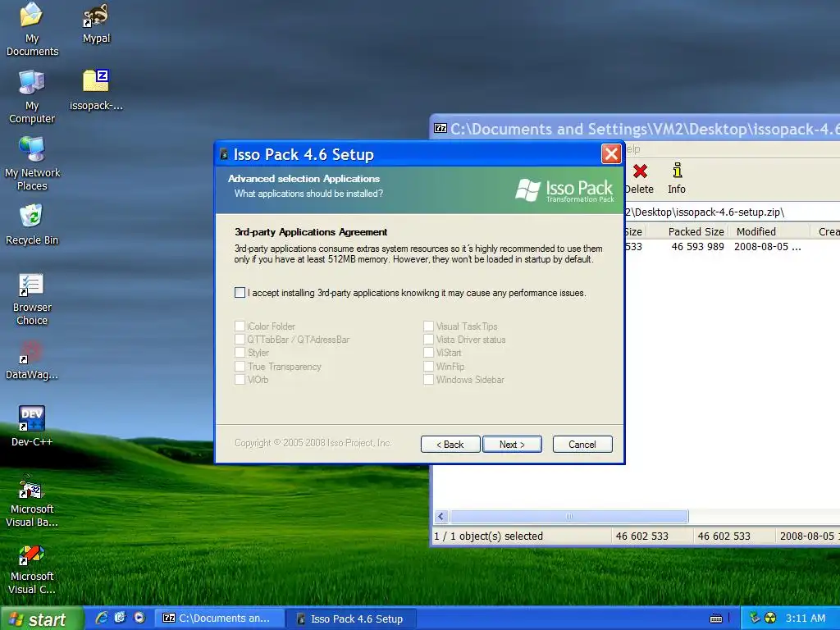Launch Mypal browser shortcut
Viewport: 840px width, 630px height.
(x=96, y=24)
